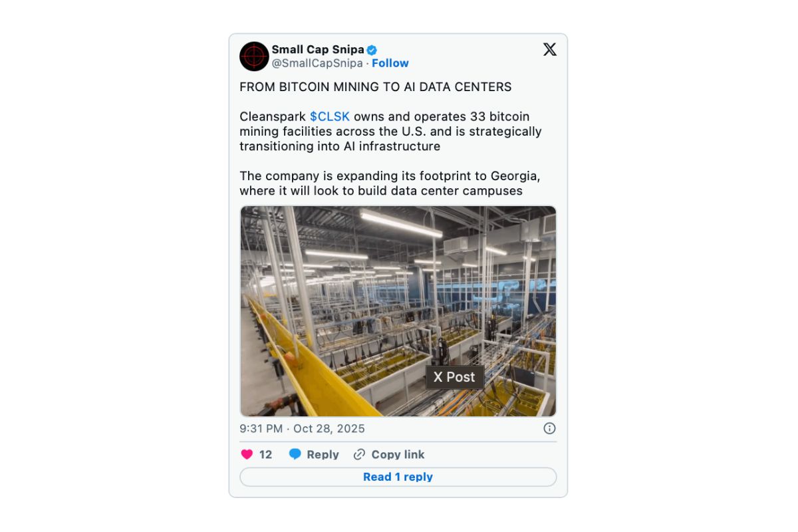
Task: Click the Copy link text
Action: (398, 454)
